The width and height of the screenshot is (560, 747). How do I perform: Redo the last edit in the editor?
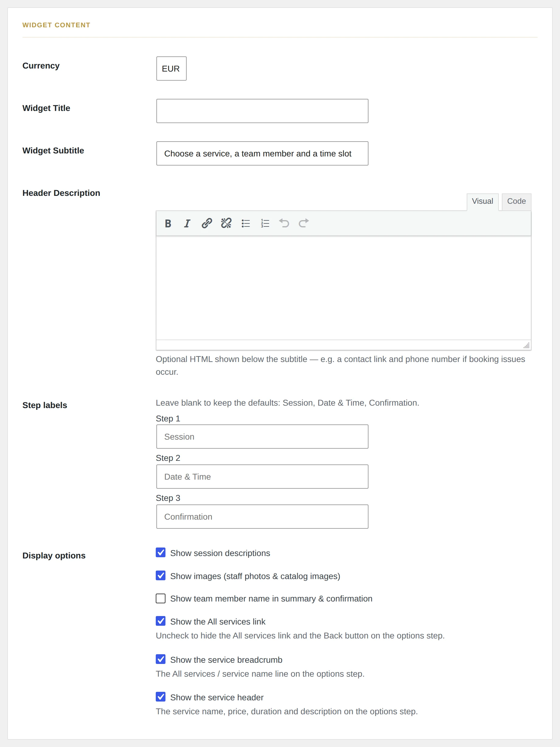click(304, 223)
